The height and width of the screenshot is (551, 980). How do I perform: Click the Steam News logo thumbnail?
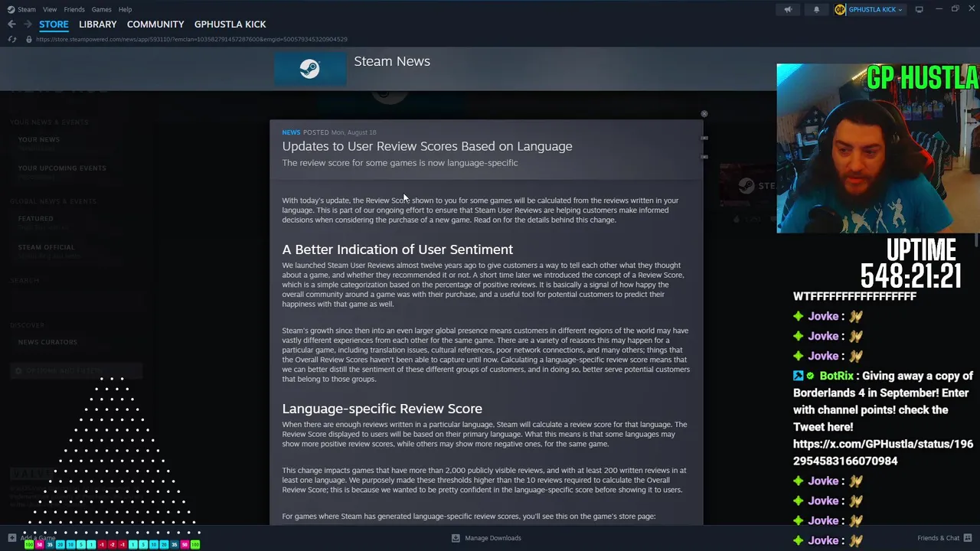point(310,69)
